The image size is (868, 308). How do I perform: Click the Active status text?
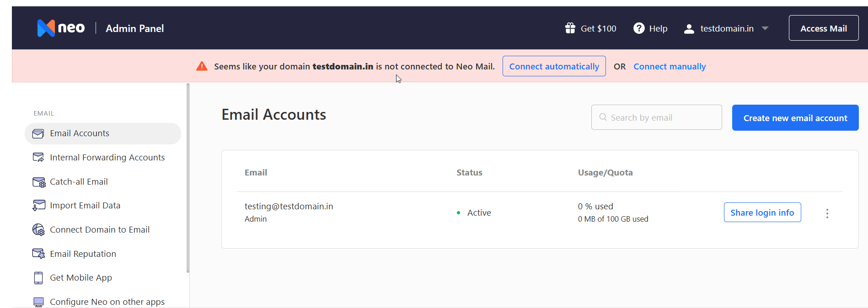[x=479, y=213]
